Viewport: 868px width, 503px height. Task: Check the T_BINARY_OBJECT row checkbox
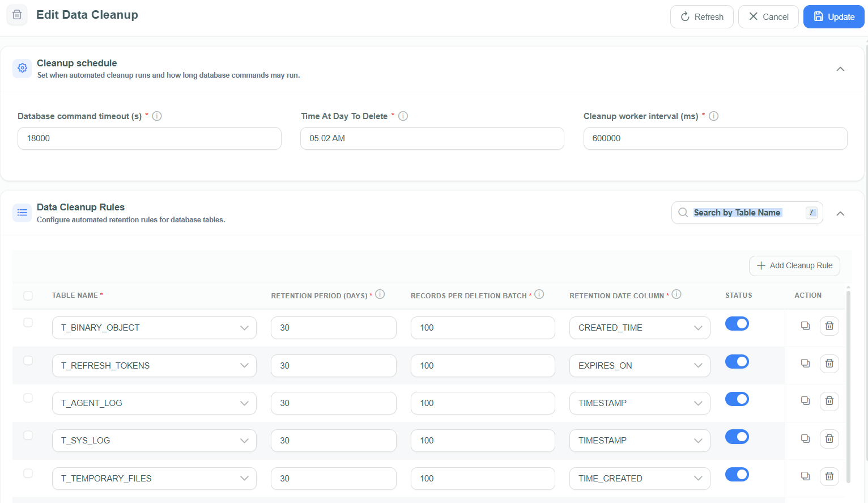click(28, 323)
